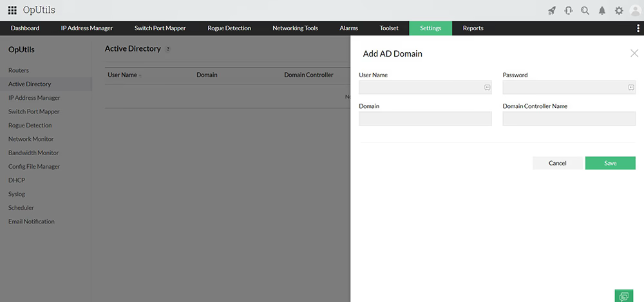Screen dimensions: 644x302
Task: Open Syslog in the sidebar
Action: [x=17, y=194]
